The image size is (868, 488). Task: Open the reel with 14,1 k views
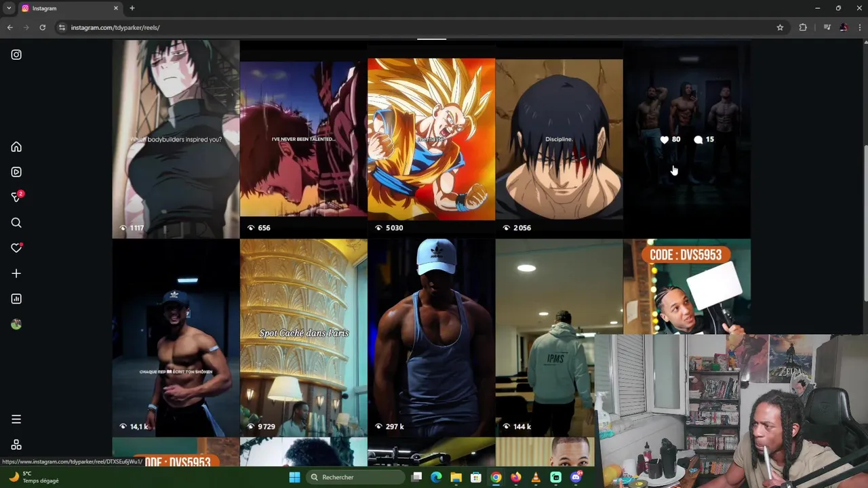[x=176, y=338]
